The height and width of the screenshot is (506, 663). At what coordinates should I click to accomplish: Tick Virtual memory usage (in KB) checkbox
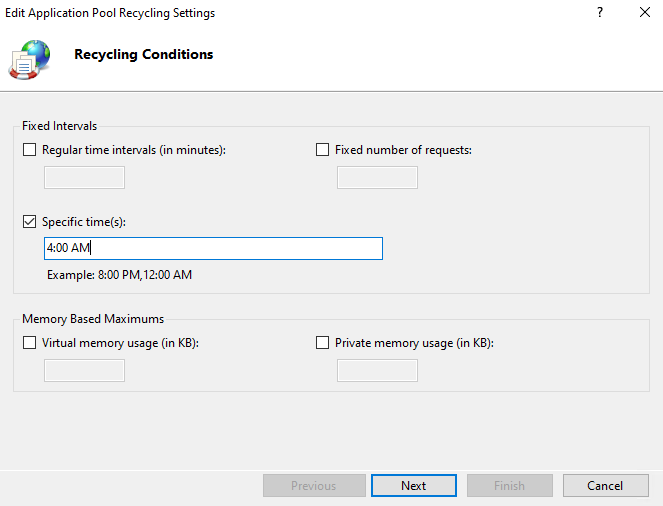point(29,342)
